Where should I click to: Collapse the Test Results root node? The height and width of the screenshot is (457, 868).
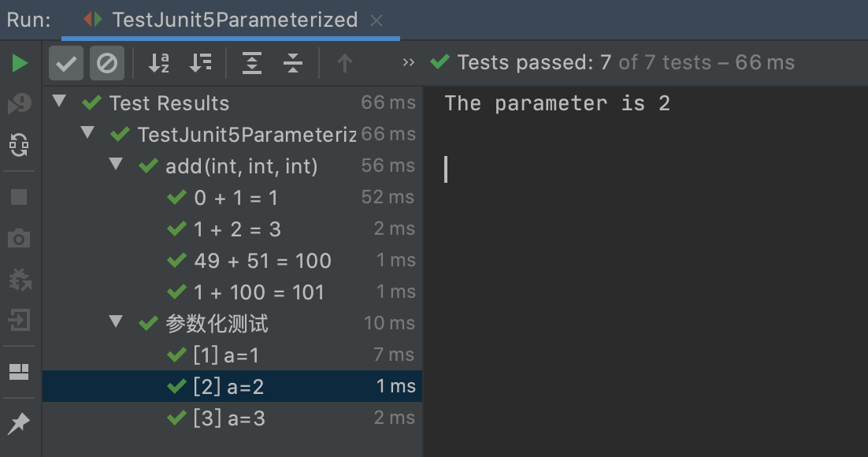pyautogui.click(x=59, y=102)
